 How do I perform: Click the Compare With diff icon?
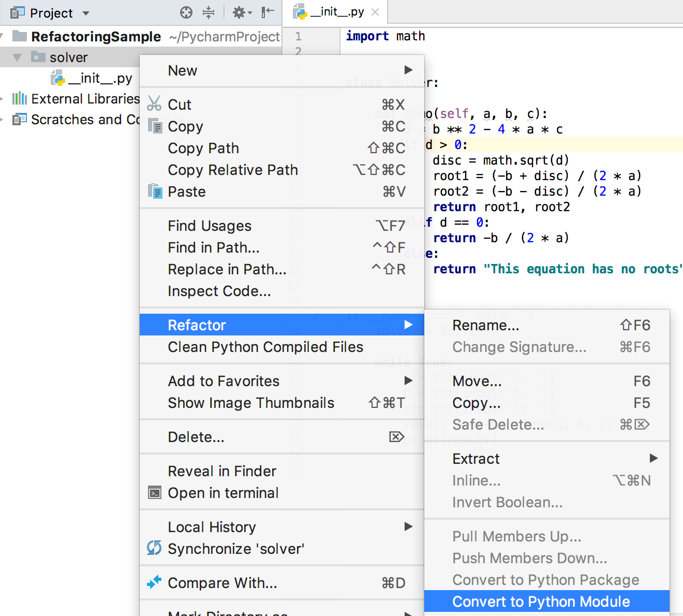coord(154,582)
